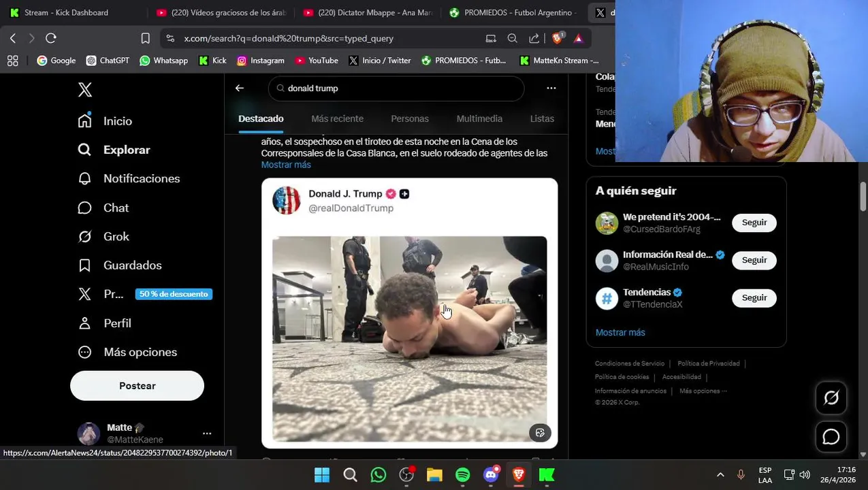Open Windows Start menu

(322, 475)
